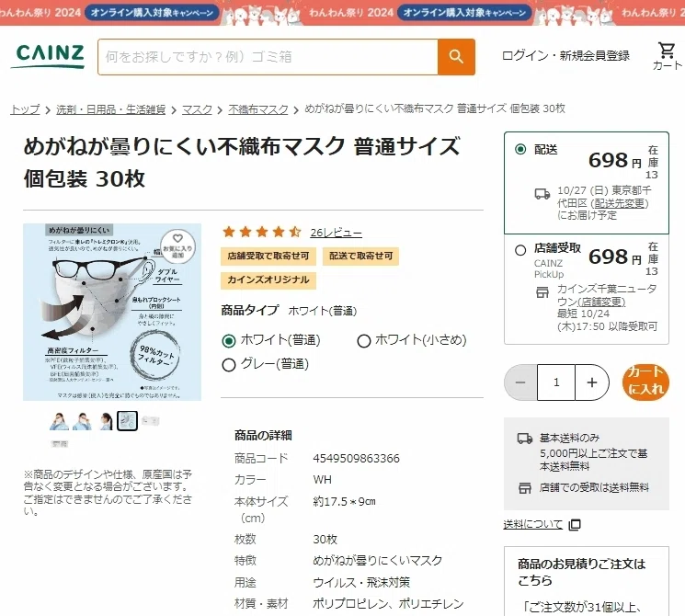Click the product code 4549509863366
This screenshot has height=616, width=685.
tap(356, 458)
